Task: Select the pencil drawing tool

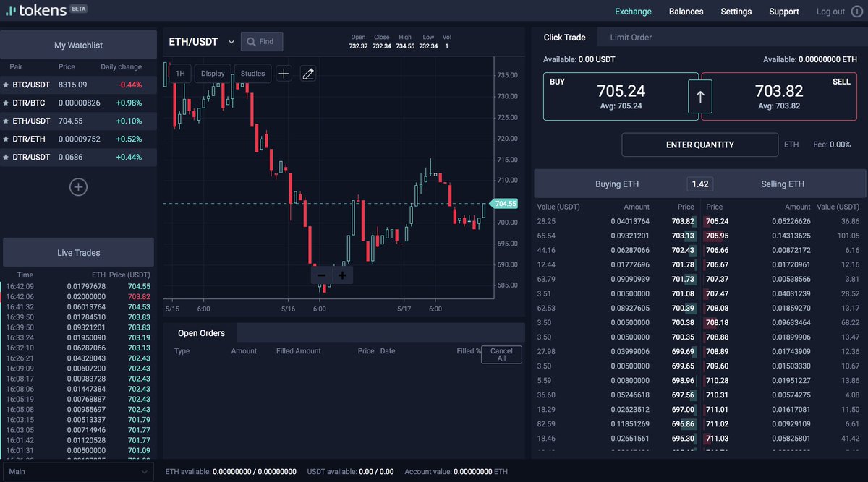Action: point(308,73)
